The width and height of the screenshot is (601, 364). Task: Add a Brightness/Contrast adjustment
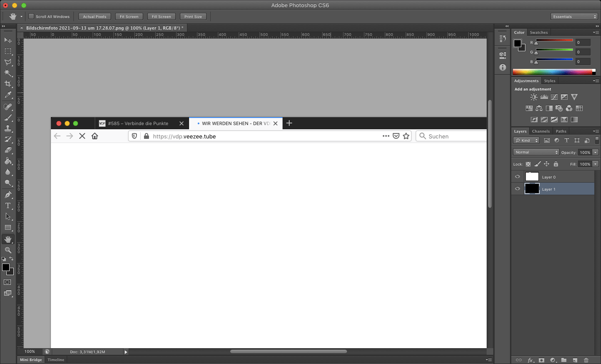[x=534, y=97]
